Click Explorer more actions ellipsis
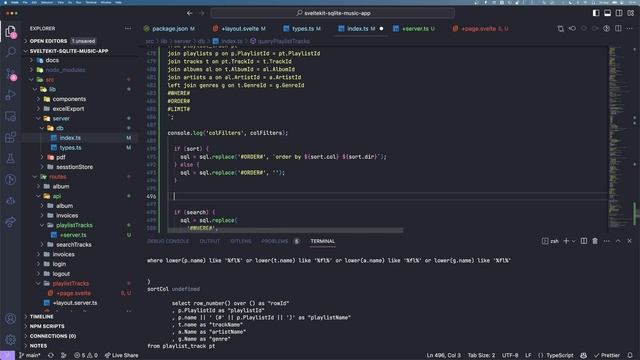Screen dimensions: 640x360 [128, 29]
